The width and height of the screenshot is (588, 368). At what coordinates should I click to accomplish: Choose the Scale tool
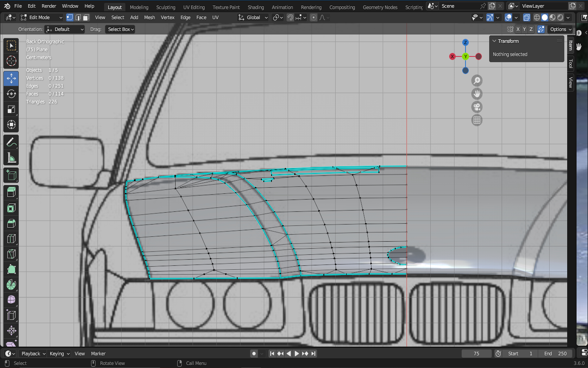coord(11,110)
